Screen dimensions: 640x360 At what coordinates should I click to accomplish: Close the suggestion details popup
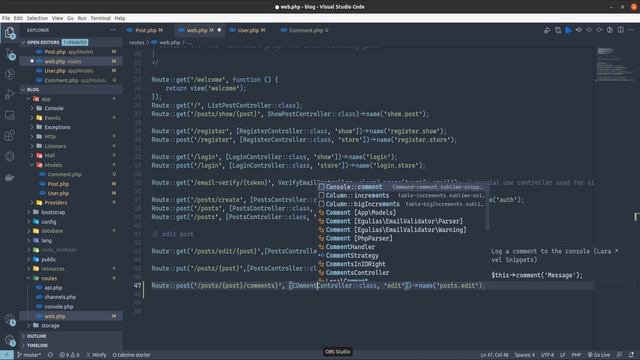[x=617, y=251]
